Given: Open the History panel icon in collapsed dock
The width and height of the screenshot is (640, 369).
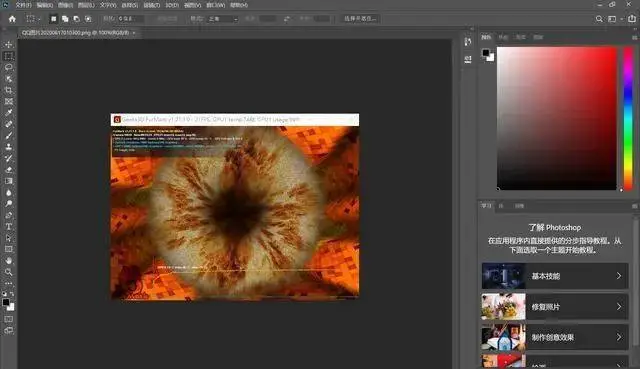Looking at the screenshot, I should point(468,42).
